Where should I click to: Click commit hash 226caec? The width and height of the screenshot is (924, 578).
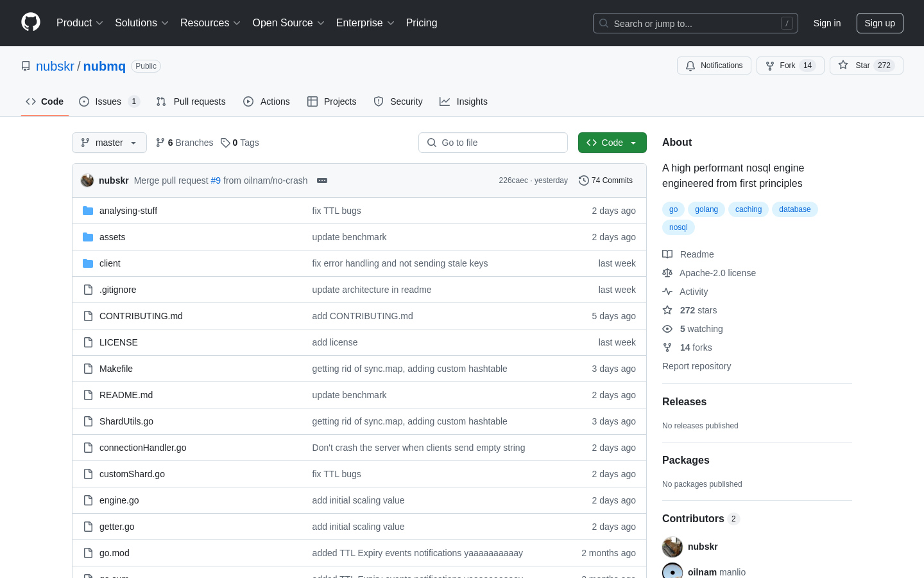513,180
